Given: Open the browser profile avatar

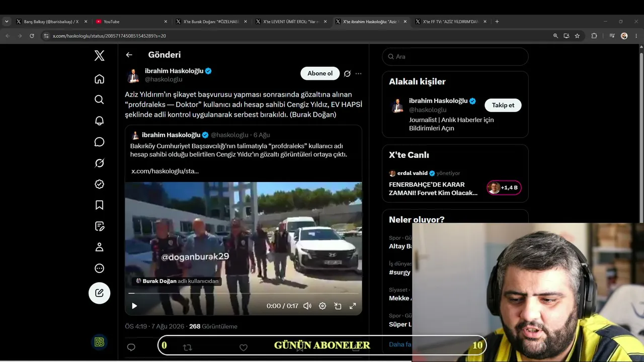Looking at the screenshot, I should [x=624, y=36].
